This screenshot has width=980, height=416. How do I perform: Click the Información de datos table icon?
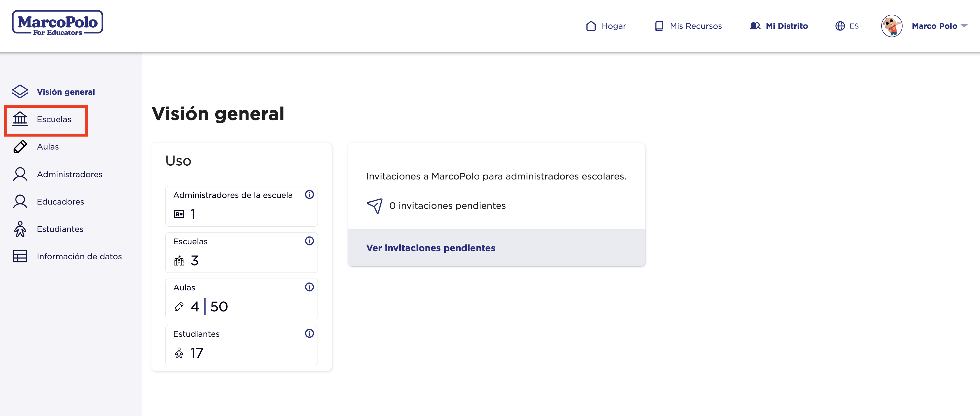pyautogui.click(x=20, y=256)
